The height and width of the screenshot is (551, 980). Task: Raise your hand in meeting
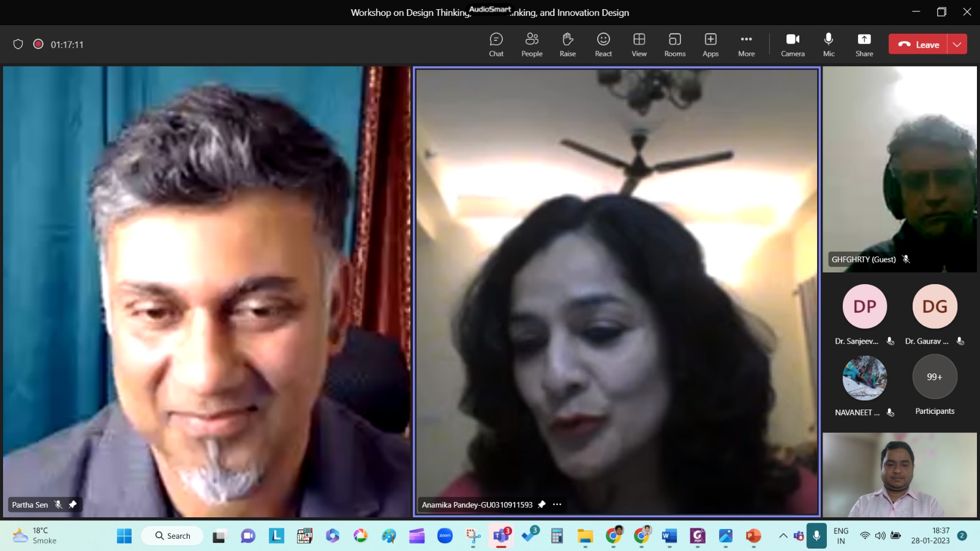pos(568,45)
